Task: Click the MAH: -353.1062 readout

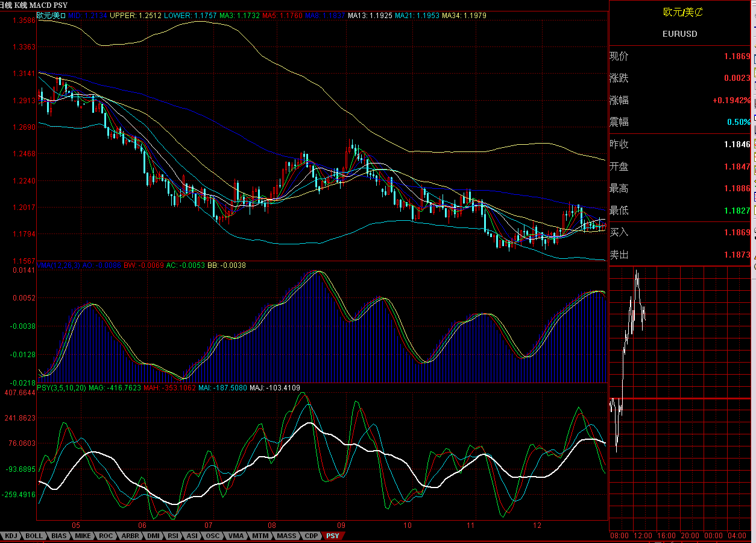Action: click(x=170, y=388)
